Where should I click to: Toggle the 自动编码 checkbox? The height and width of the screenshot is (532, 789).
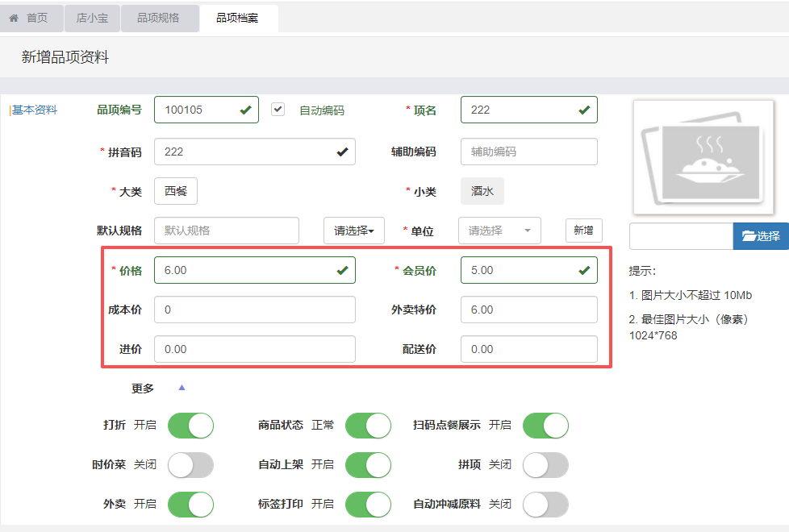278,110
